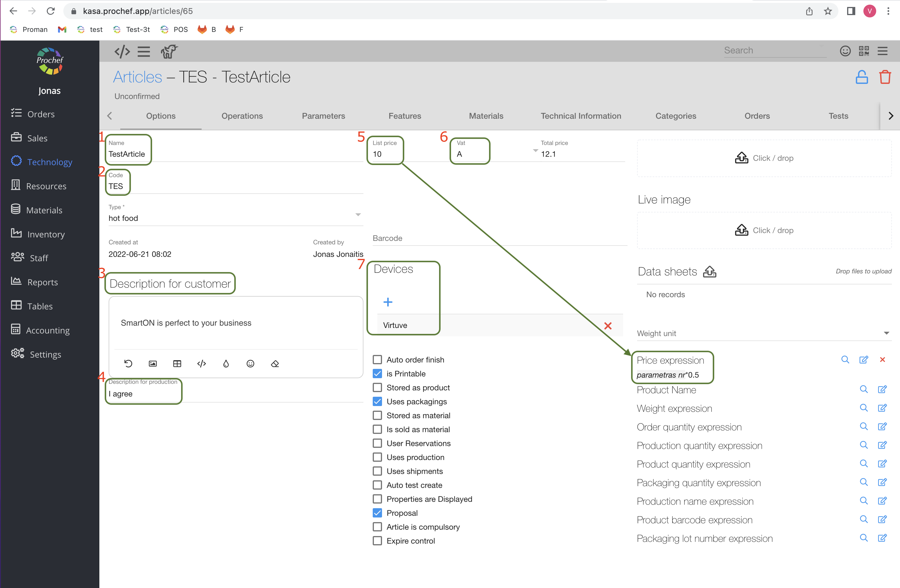
Task: Add a device with plus icon
Action: coord(388,302)
